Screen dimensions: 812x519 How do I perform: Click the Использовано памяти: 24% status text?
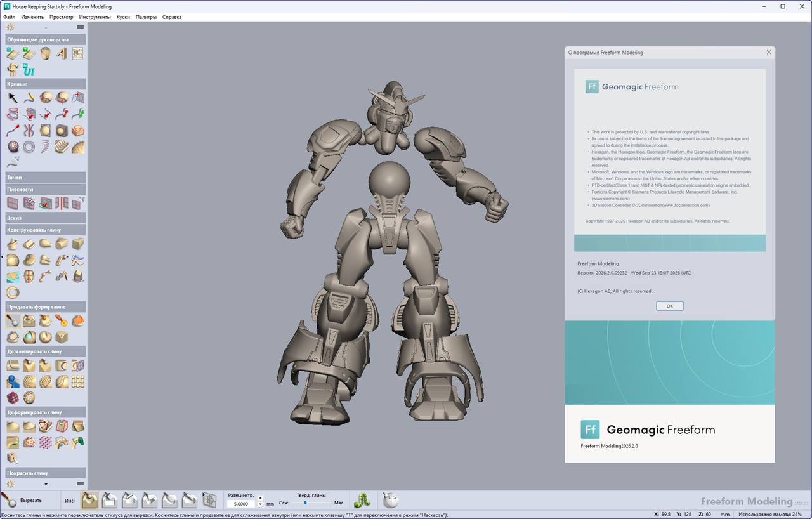770,515
